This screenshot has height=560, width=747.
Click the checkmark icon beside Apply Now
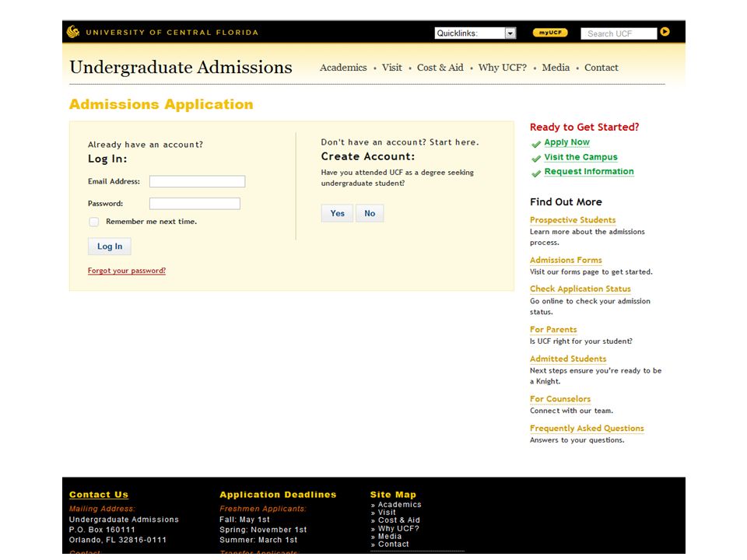536,144
